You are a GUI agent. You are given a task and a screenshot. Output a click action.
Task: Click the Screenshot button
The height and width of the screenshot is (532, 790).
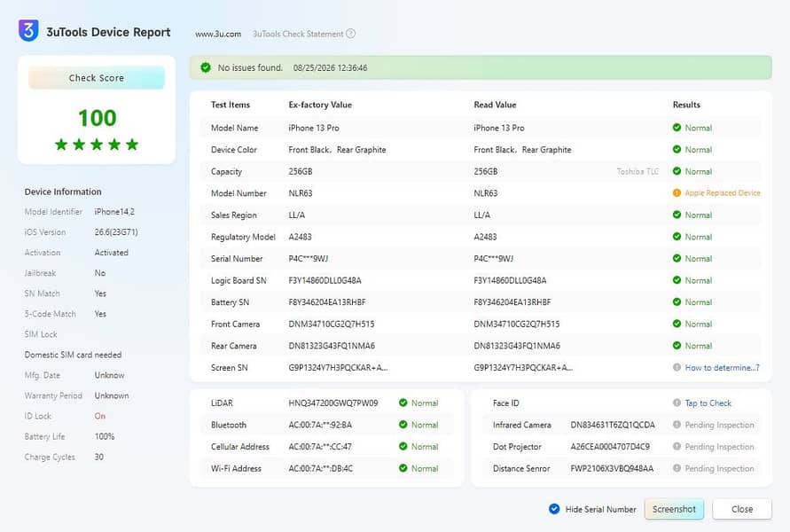[674, 509]
